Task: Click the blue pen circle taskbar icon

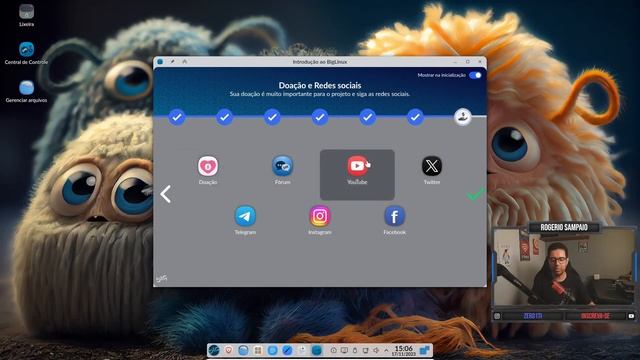Action: pos(287,350)
